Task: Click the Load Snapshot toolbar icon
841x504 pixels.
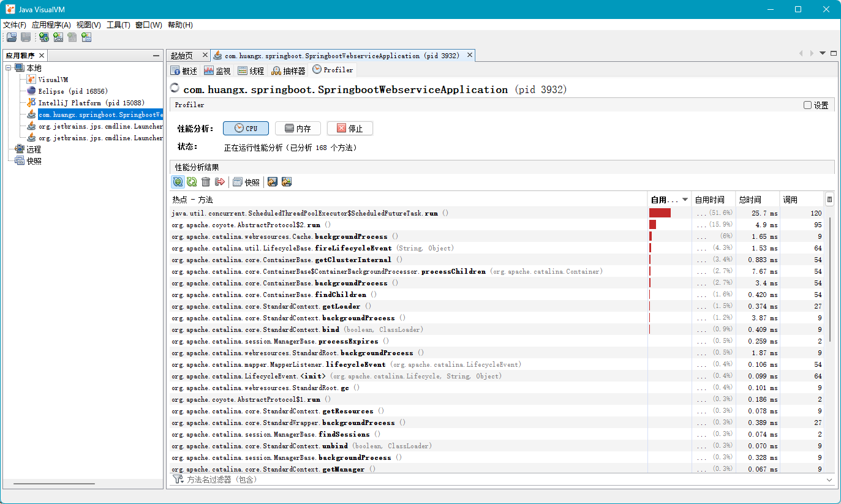Action: (12, 37)
